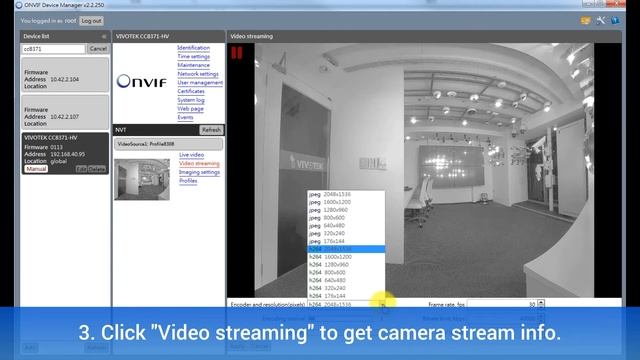640x360 pixels.
Task: Choose jpeg 2048x1536 from the encoder list
Action: (346, 194)
